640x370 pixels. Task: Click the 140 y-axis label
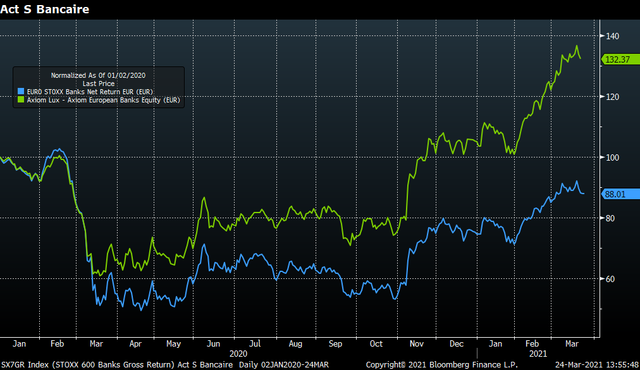(x=613, y=36)
